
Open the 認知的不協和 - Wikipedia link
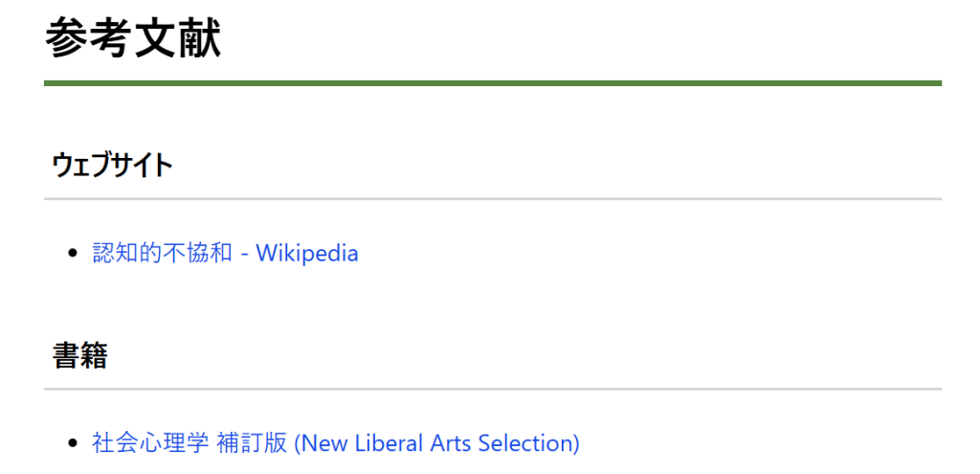point(225,254)
